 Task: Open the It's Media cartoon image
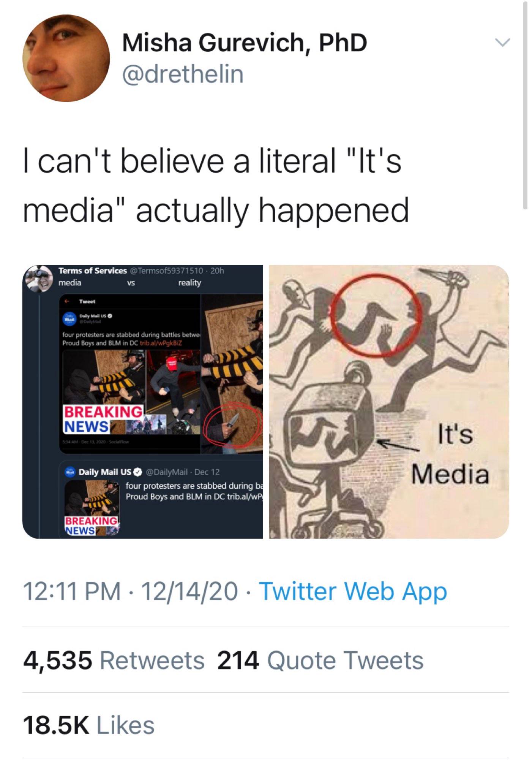click(x=389, y=401)
